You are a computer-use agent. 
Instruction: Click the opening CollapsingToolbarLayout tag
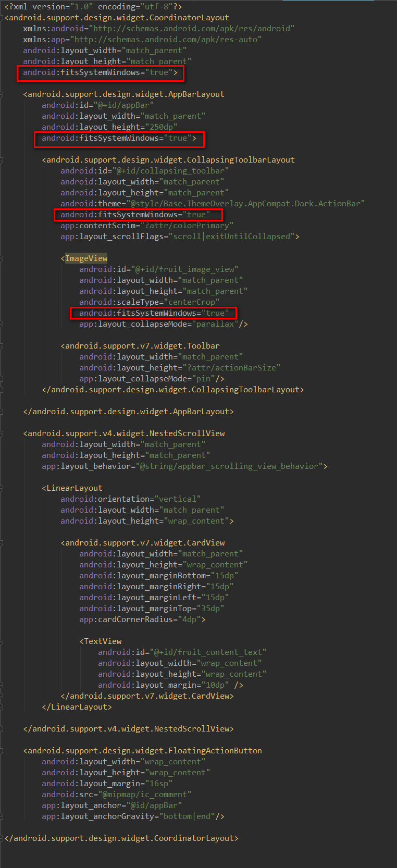click(168, 160)
